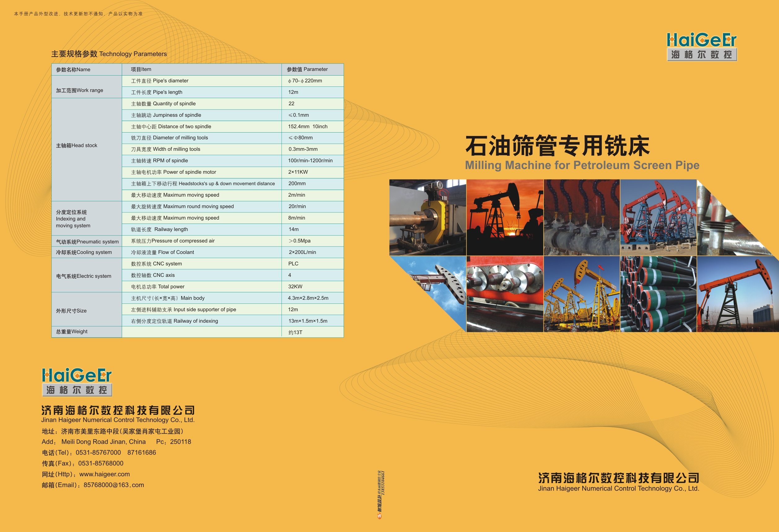
Task: Click the value 'PLC'
Action: 293,264
